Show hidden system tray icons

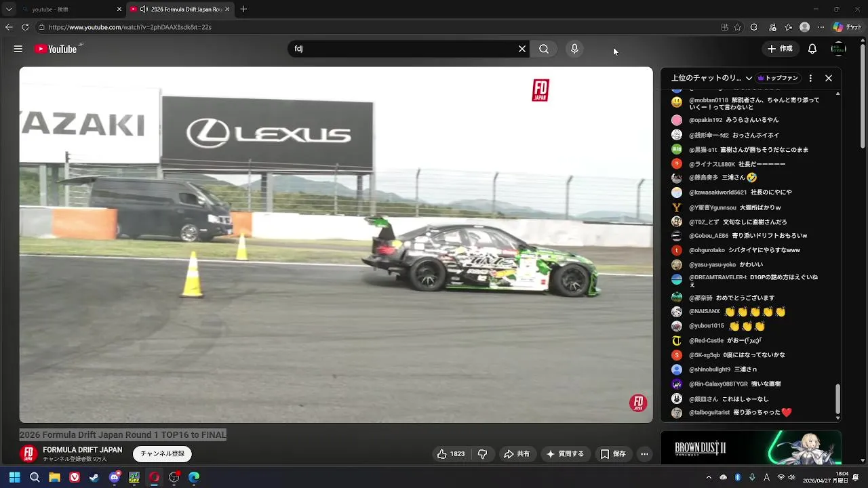(709, 477)
